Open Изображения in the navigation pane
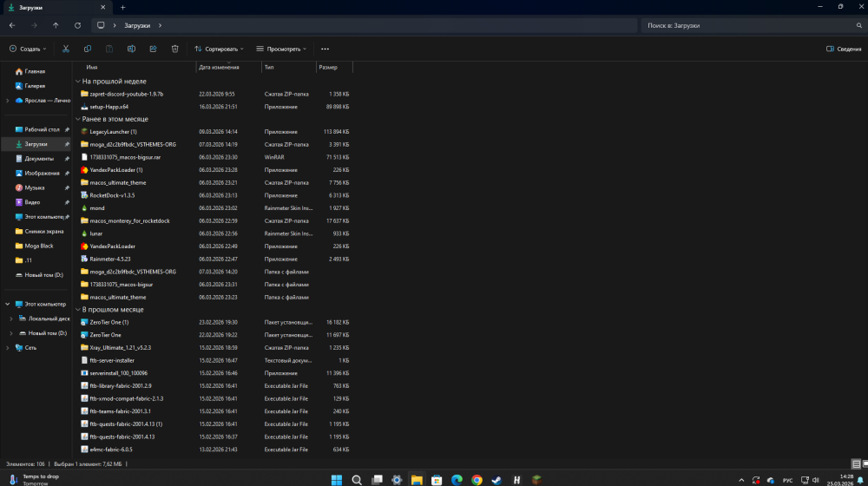The height and width of the screenshot is (486, 868). 42,174
